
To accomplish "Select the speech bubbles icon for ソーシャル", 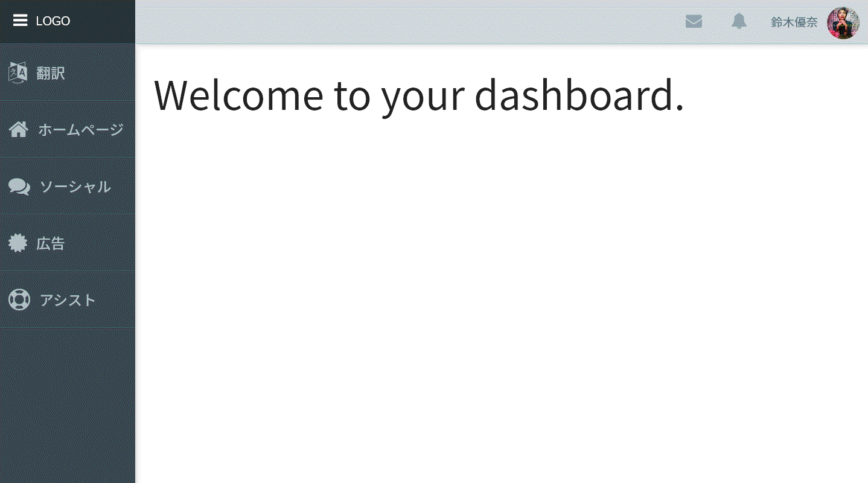I will tap(19, 187).
